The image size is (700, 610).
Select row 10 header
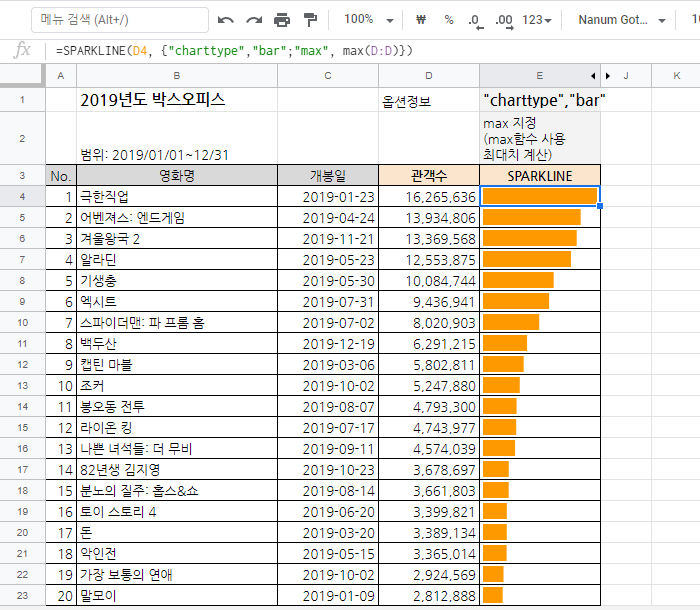[x=22, y=322]
